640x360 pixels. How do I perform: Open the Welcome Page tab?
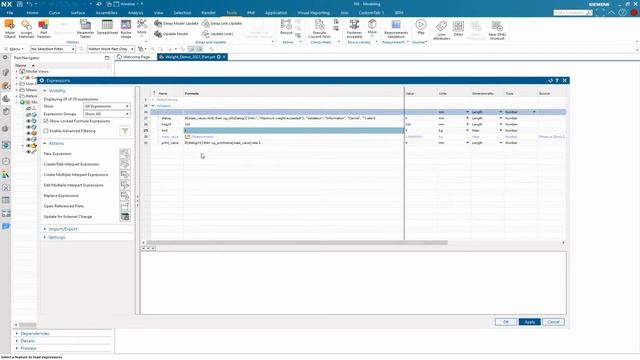133,57
